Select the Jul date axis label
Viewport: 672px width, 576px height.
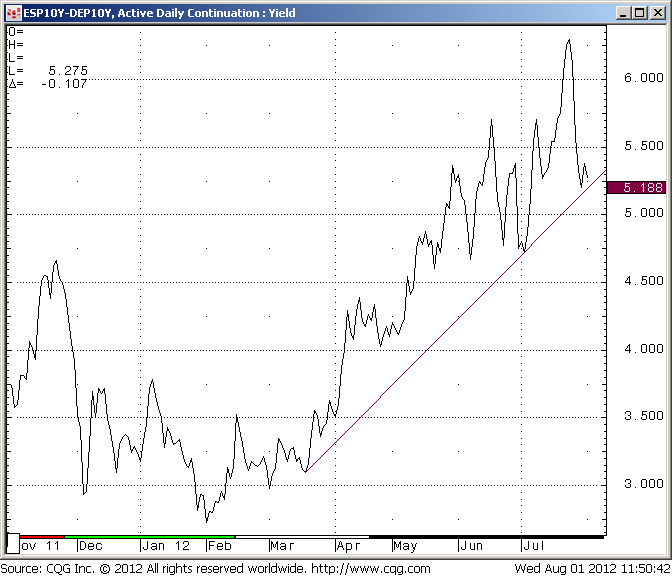531,547
